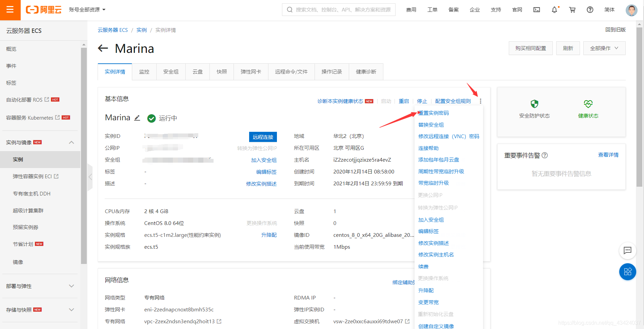
Task: Open the Cloud Shell terminal icon
Action: point(537,10)
